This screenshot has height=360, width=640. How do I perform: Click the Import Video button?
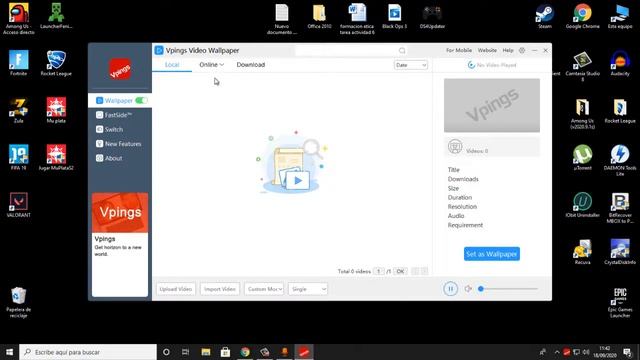[220, 289]
